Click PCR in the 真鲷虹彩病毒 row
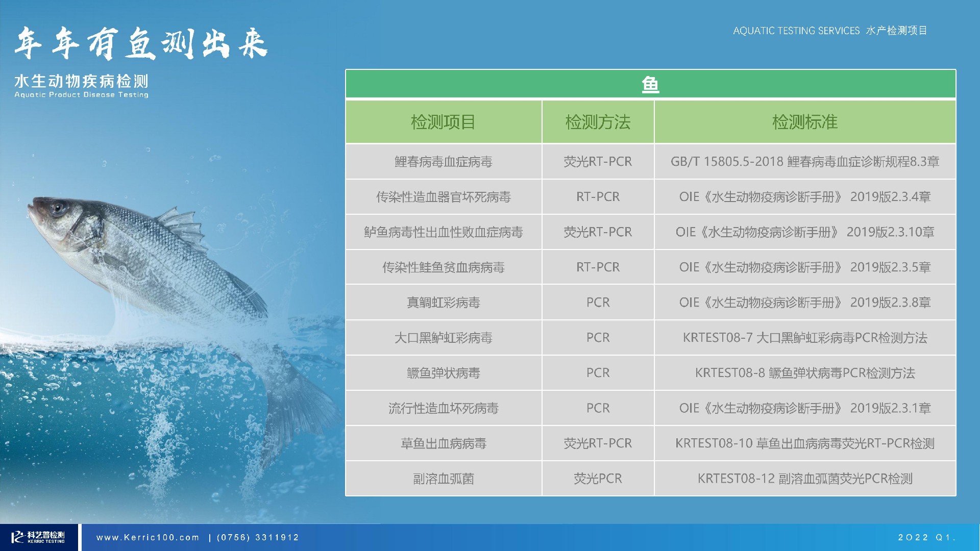The height and width of the screenshot is (551, 980). click(598, 303)
